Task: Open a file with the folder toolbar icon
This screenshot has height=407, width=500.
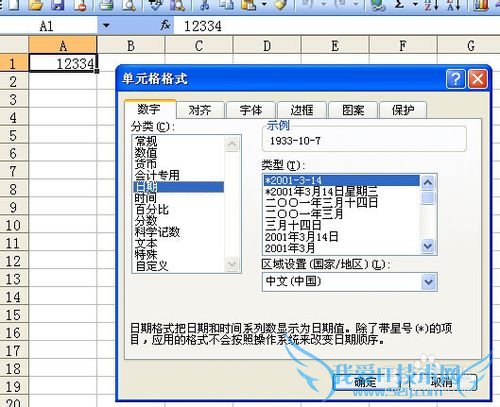Action: (x=36, y=5)
